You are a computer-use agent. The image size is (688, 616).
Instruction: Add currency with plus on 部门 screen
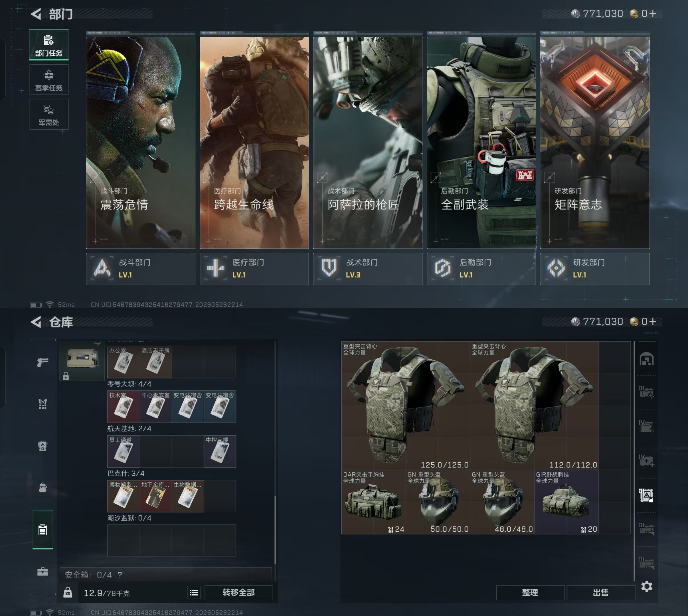[x=653, y=13]
